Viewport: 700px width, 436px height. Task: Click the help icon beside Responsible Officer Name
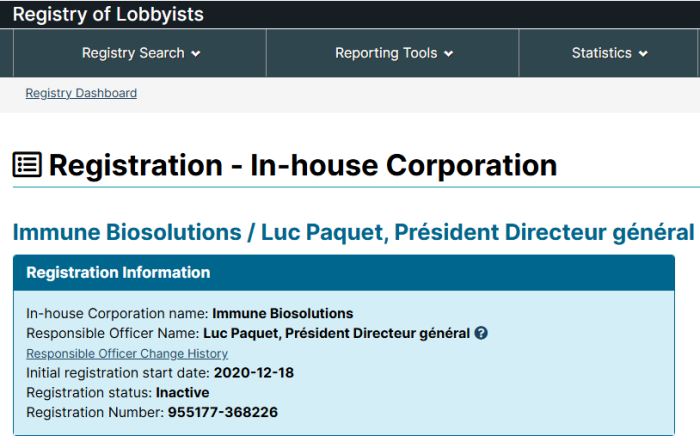481,333
